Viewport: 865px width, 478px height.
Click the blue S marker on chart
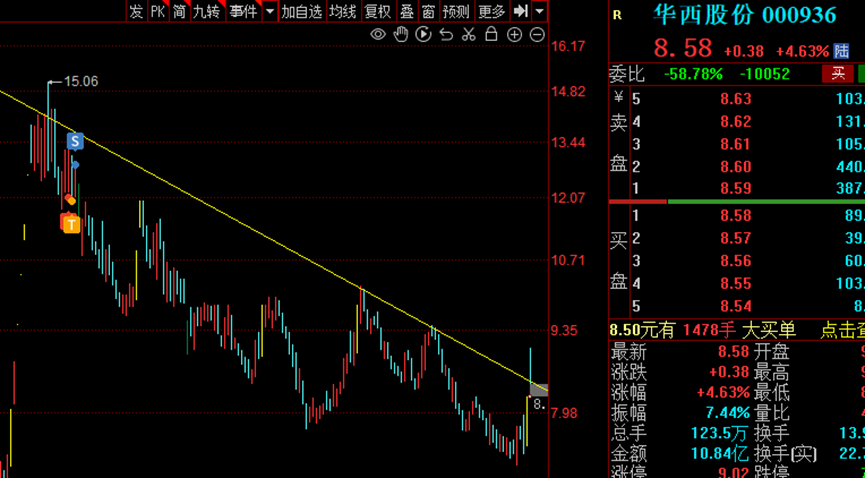[x=75, y=141]
